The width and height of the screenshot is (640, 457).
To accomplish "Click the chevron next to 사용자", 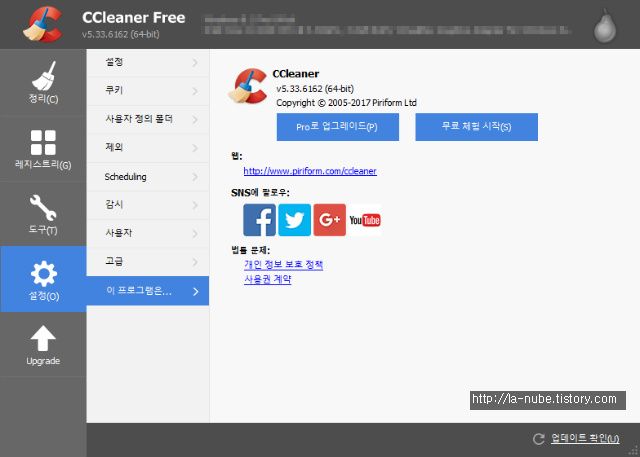I will click(196, 233).
